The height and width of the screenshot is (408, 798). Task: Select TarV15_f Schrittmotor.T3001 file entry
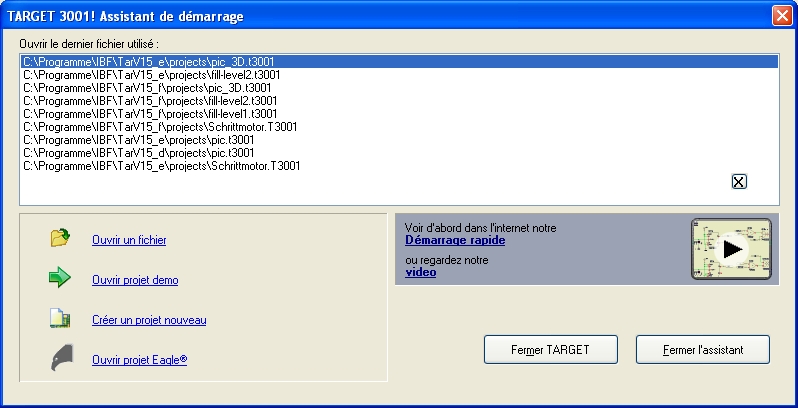160,127
